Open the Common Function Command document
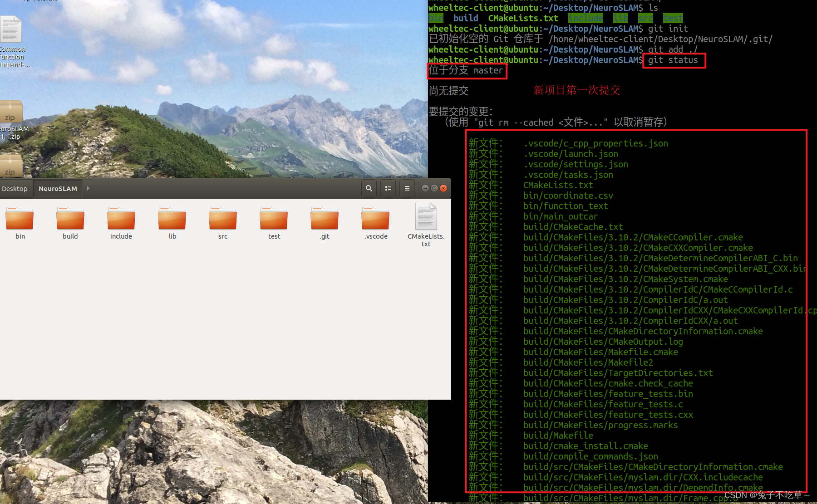 click(11, 29)
